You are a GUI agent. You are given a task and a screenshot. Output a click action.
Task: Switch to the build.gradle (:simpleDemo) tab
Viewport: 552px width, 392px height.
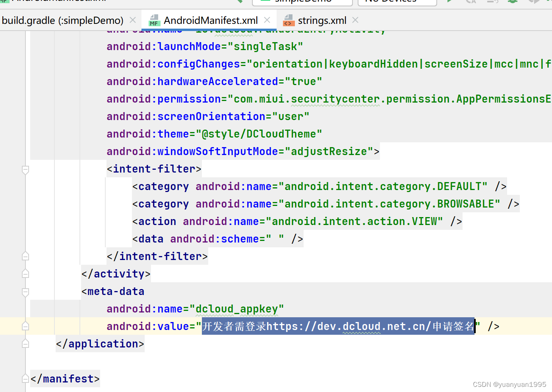63,20
